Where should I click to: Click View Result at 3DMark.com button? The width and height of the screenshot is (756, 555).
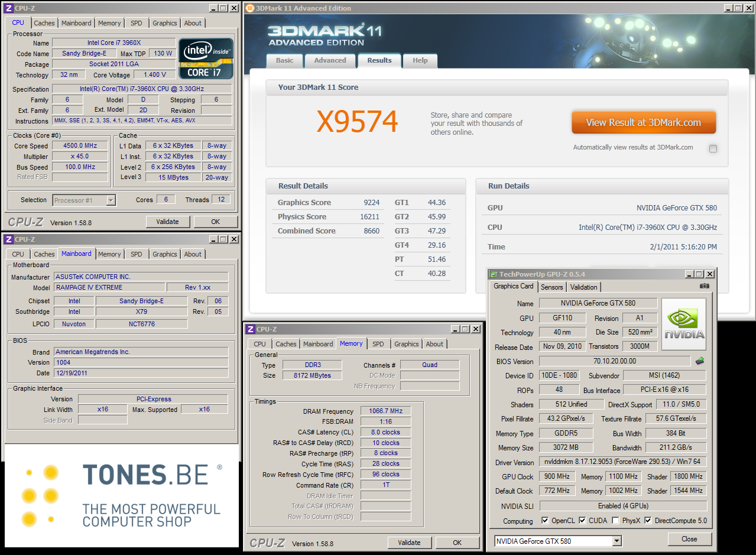643,123
